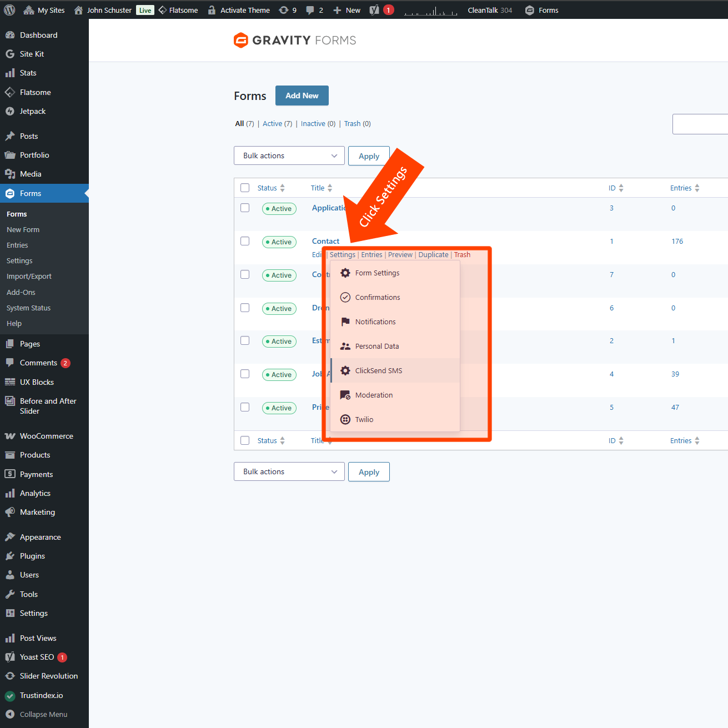The width and height of the screenshot is (728, 728).
Task: Open the top Bulk actions dropdown
Action: click(x=289, y=155)
